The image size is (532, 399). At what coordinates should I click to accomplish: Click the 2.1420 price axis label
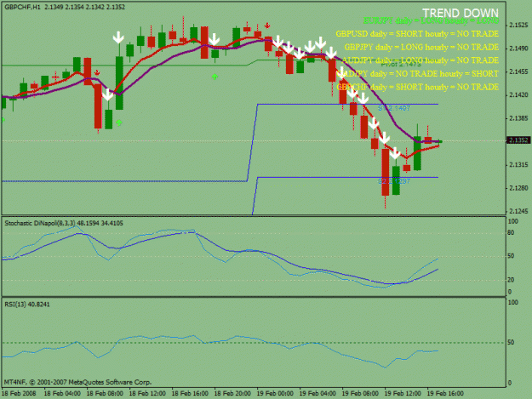[x=518, y=95]
